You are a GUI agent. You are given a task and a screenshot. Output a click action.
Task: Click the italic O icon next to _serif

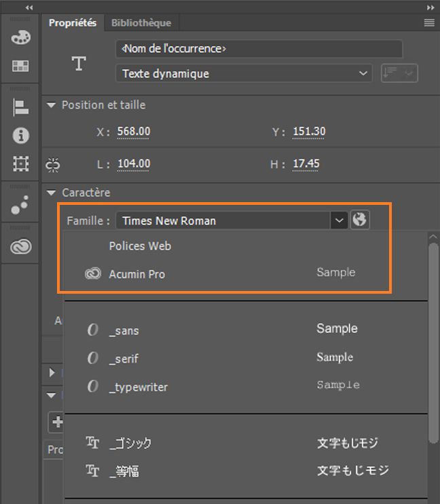[93, 357]
